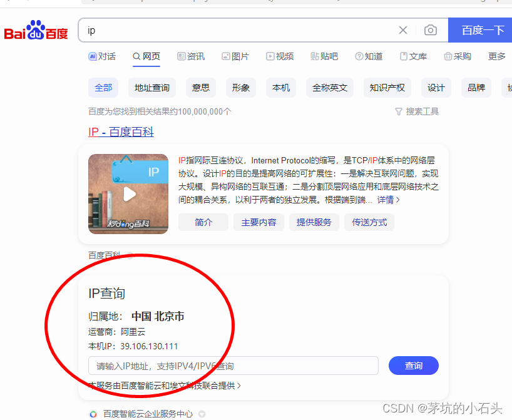Click the 百度智能云 colorful logo icon
Image resolution: width=512 pixels, height=420 pixels.
(x=93, y=414)
